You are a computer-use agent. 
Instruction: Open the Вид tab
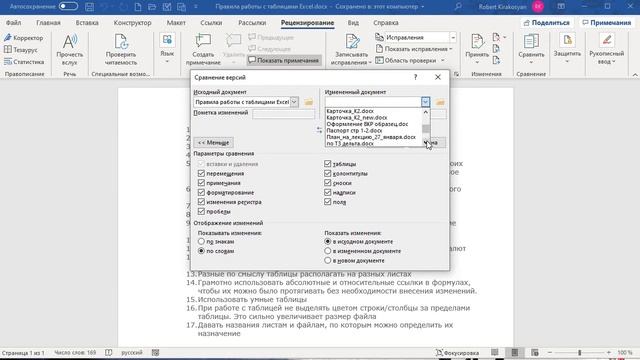click(x=353, y=23)
